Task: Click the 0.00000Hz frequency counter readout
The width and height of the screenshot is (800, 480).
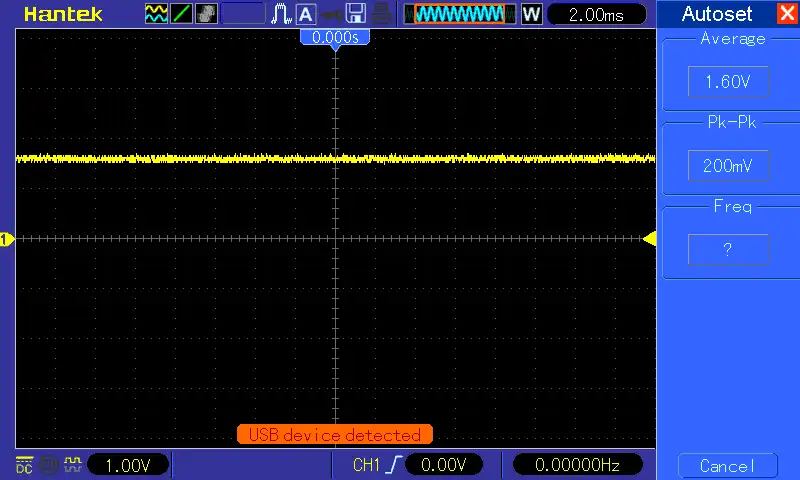Action: click(x=577, y=465)
